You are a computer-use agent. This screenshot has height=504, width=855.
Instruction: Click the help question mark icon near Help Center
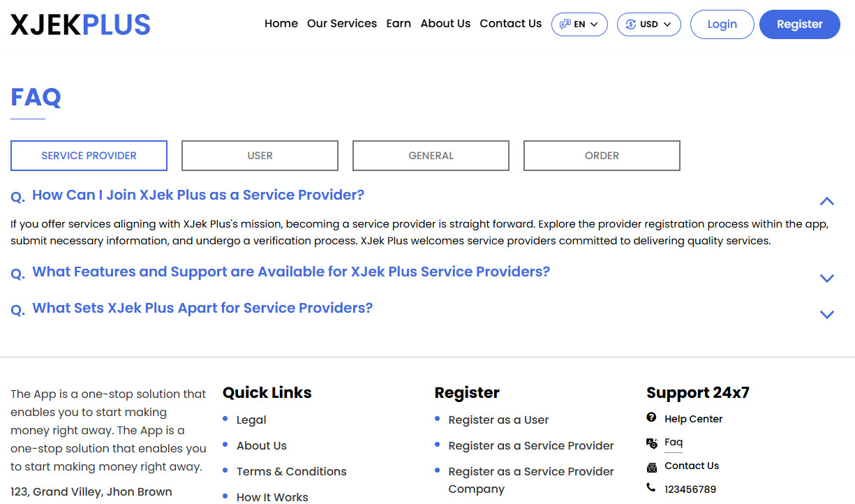point(651,419)
